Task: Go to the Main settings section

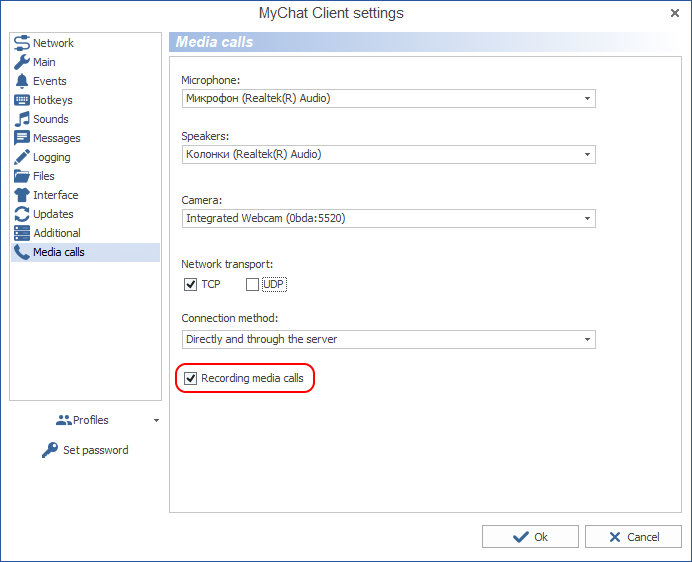Action: 86,62
